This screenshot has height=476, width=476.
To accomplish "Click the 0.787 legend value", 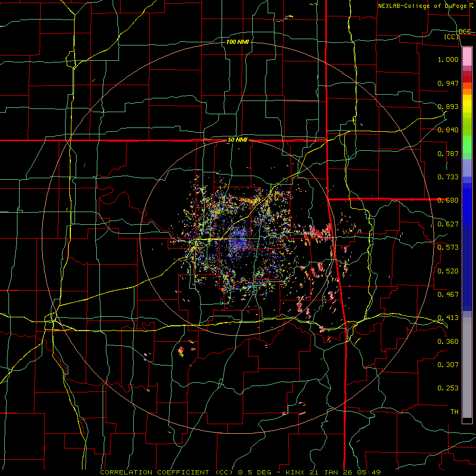I will click(x=448, y=153).
